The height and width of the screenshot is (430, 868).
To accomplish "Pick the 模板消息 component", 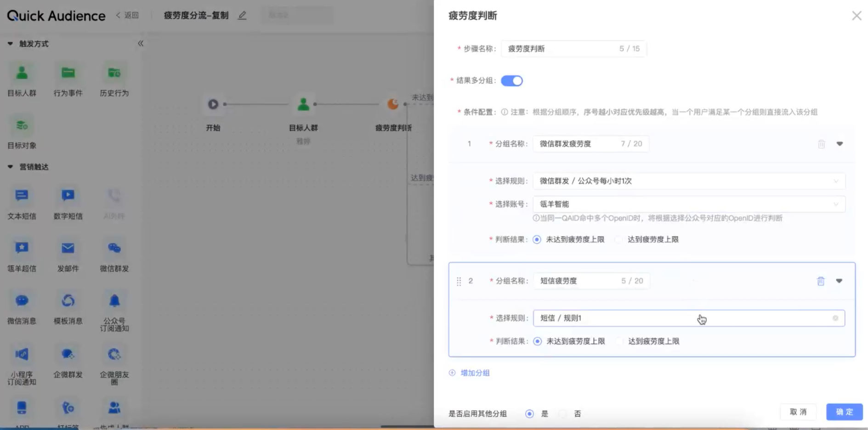I will click(68, 300).
